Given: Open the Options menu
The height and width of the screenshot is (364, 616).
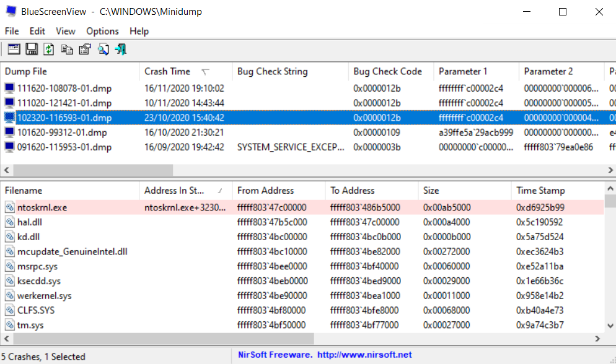Looking at the screenshot, I should pos(102,31).
